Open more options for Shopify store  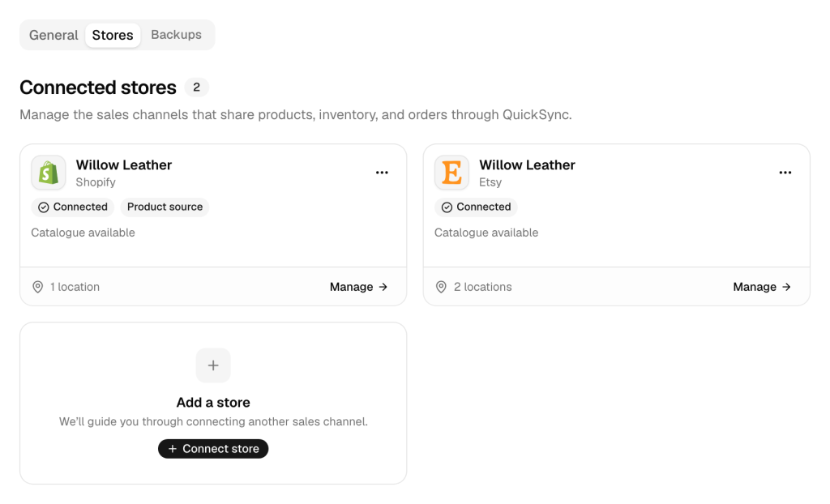click(x=383, y=173)
